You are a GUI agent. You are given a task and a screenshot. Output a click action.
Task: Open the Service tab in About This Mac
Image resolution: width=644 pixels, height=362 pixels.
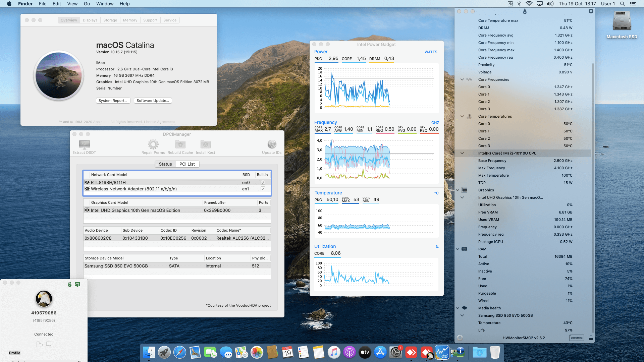170,20
